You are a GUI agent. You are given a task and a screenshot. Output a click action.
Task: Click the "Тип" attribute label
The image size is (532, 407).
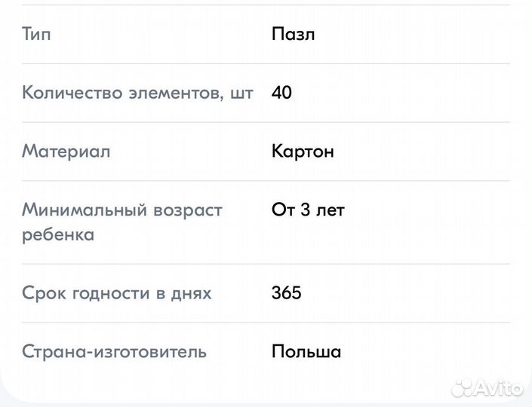37,34
